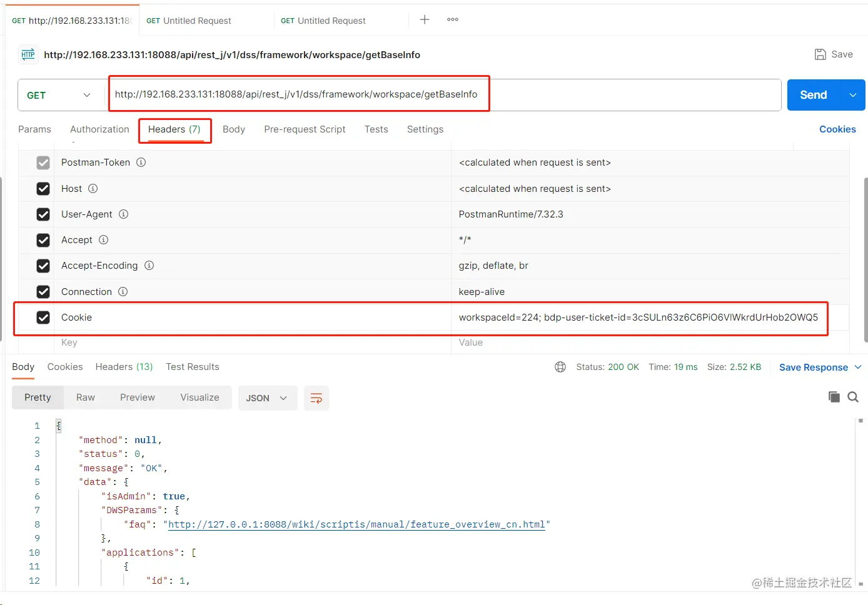The width and height of the screenshot is (868, 605).
Task: Click the HTTP request type icon
Action: point(28,54)
